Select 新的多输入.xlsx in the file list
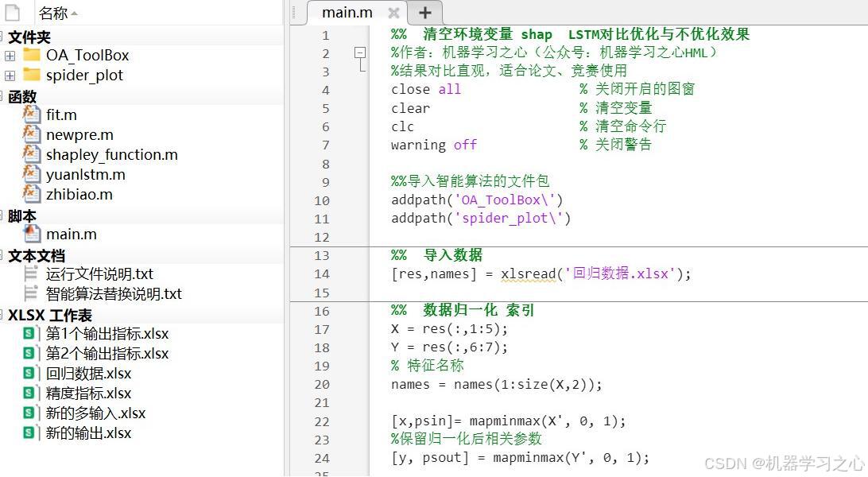 [x=95, y=413]
